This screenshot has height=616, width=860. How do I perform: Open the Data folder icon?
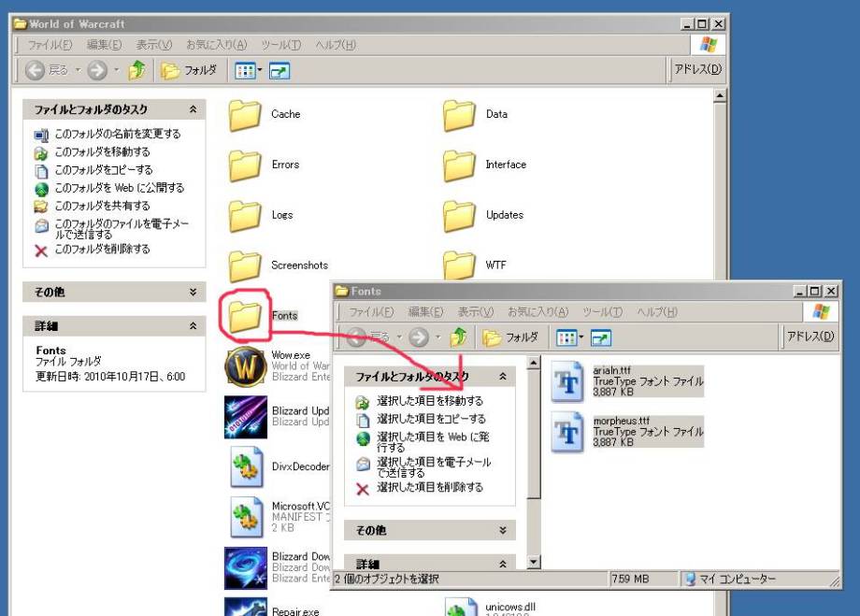tap(459, 115)
